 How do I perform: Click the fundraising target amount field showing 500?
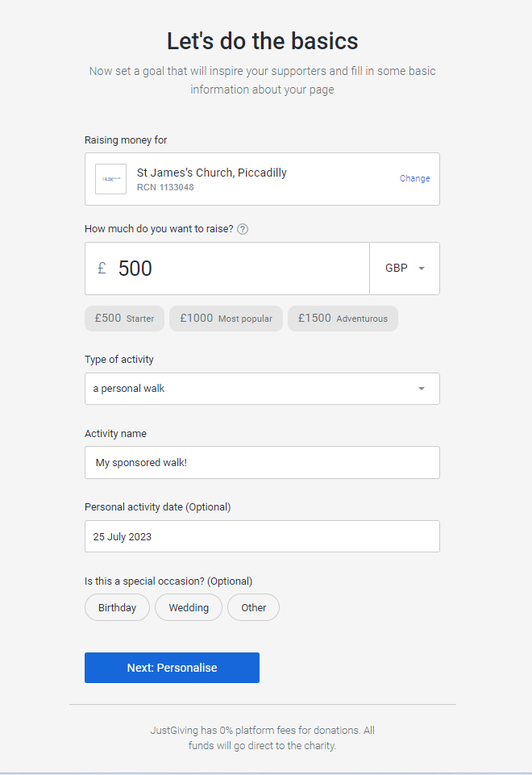click(227, 269)
